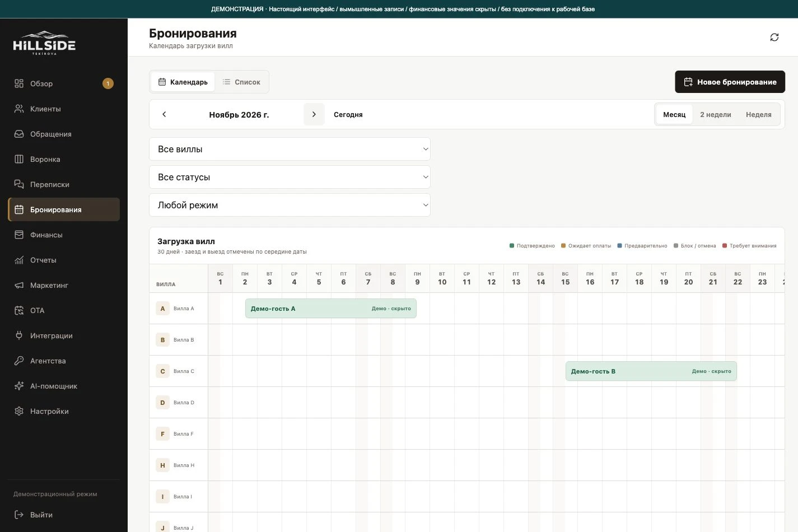The image size is (798, 532).
Task: Open the Переписки chat icon
Action: click(19, 184)
